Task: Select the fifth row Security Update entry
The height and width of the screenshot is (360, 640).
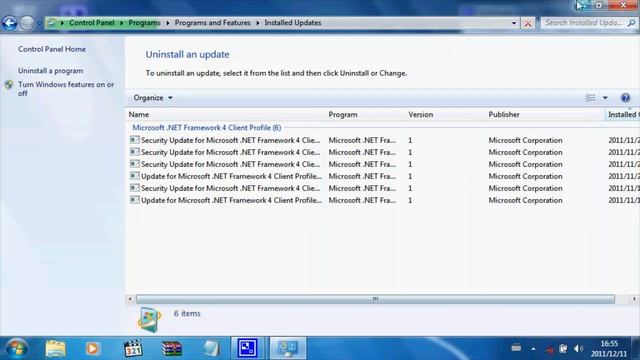Action: pyautogui.click(x=384, y=188)
